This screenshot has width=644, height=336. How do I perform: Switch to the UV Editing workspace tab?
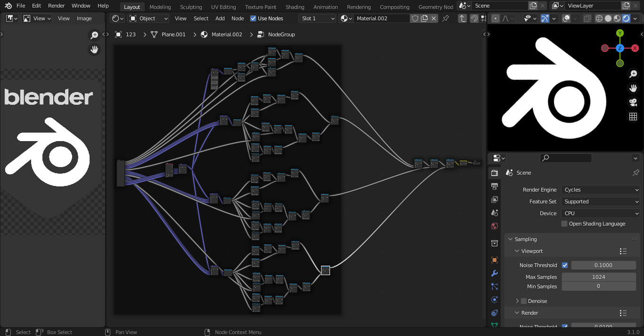coord(223,7)
